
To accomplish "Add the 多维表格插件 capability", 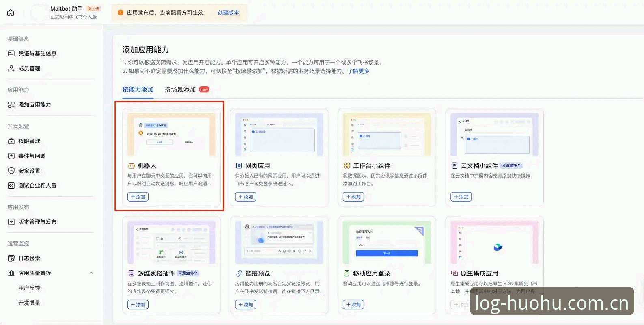I will pyautogui.click(x=138, y=305).
